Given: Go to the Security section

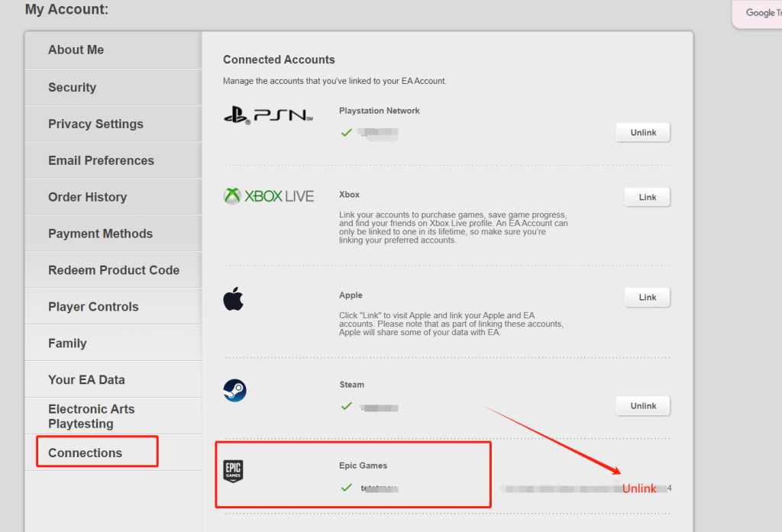Looking at the screenshot, I should [114, 87].
